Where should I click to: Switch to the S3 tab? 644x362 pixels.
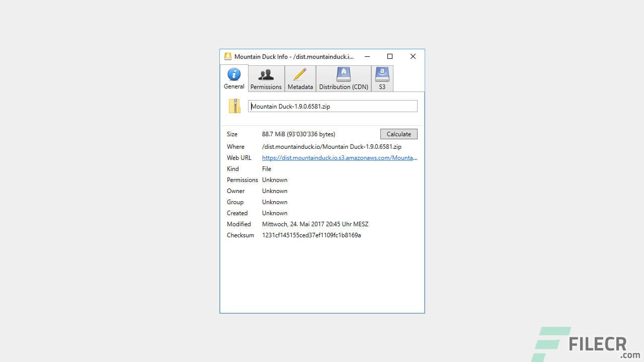382,78
